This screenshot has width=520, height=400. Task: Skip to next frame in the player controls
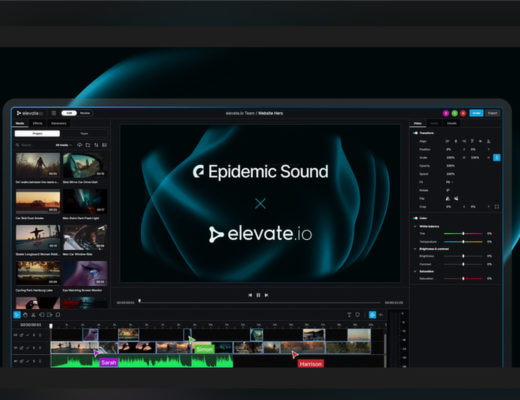pos(266,295)
